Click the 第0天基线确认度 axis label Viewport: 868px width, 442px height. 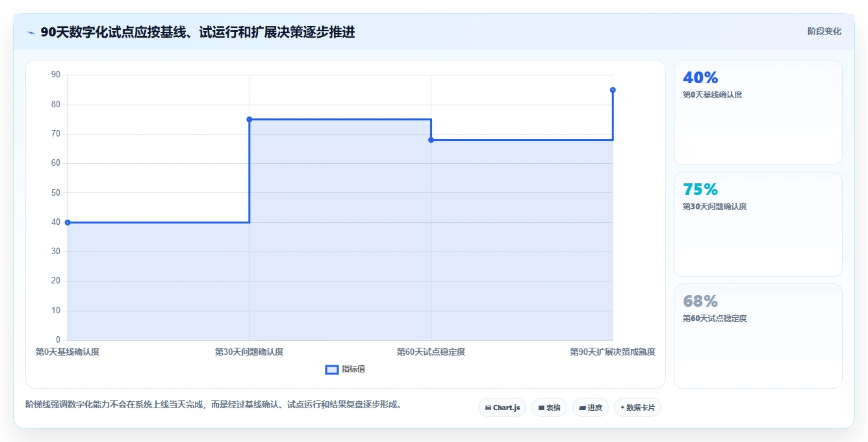68,352
